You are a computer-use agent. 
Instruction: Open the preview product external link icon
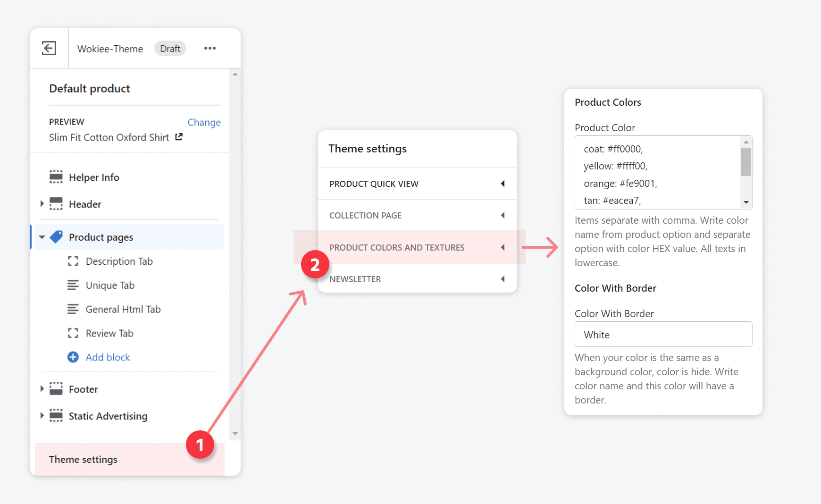coord(179,137)
